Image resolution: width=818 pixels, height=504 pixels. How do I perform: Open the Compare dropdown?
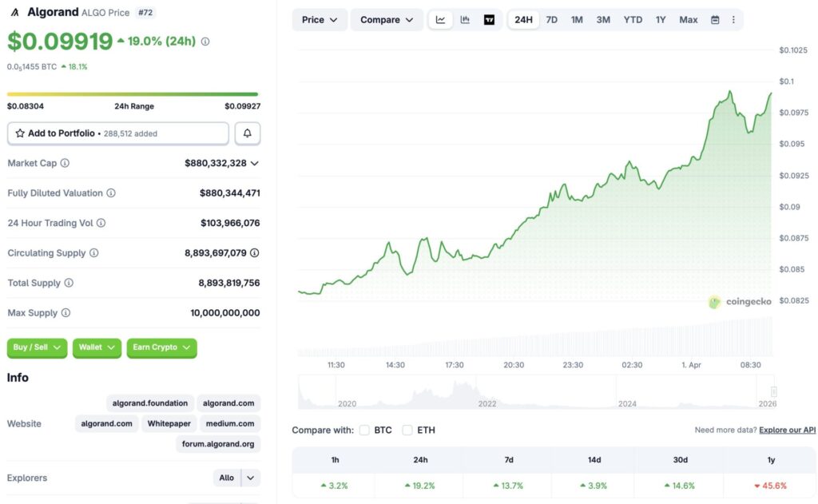tap(387, 20)
